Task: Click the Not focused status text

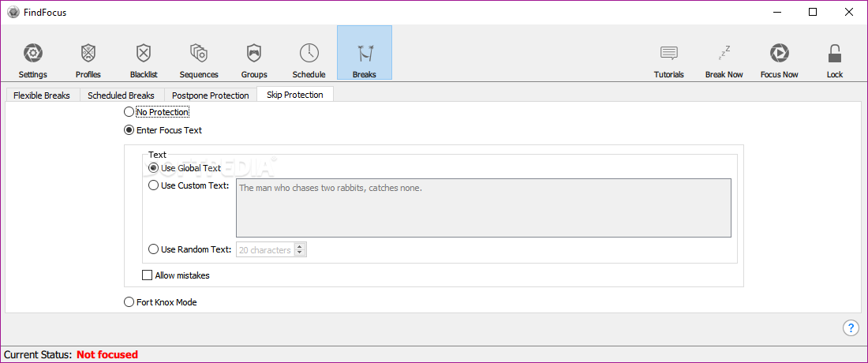Action: click(107, 354)
